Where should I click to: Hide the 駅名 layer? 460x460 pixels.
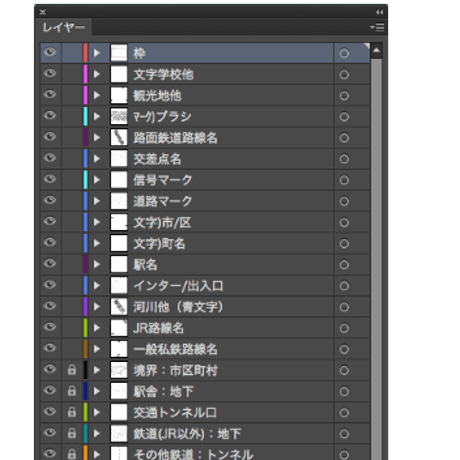tap(50, 264)
